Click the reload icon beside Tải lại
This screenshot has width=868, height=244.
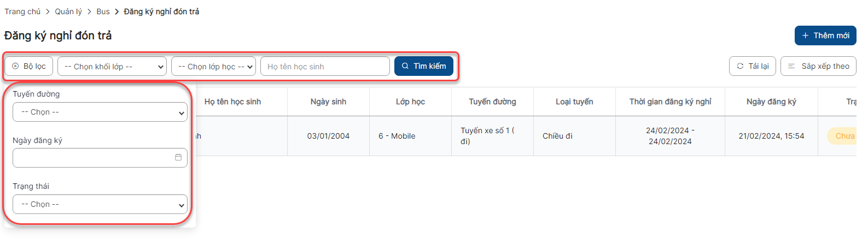pyautogui.click(x=740, y=66)
